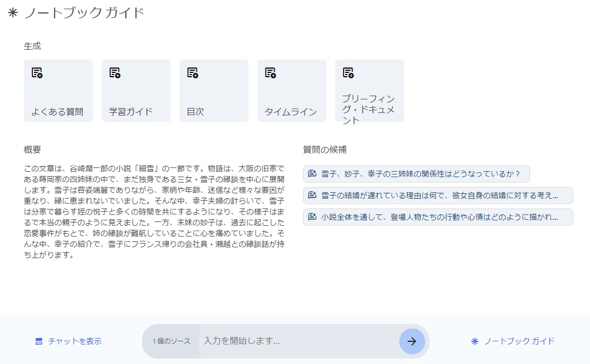Click the note-add icon on 目次 card
The width and height of the screenshot is (590, 364).
click(193, 73)
